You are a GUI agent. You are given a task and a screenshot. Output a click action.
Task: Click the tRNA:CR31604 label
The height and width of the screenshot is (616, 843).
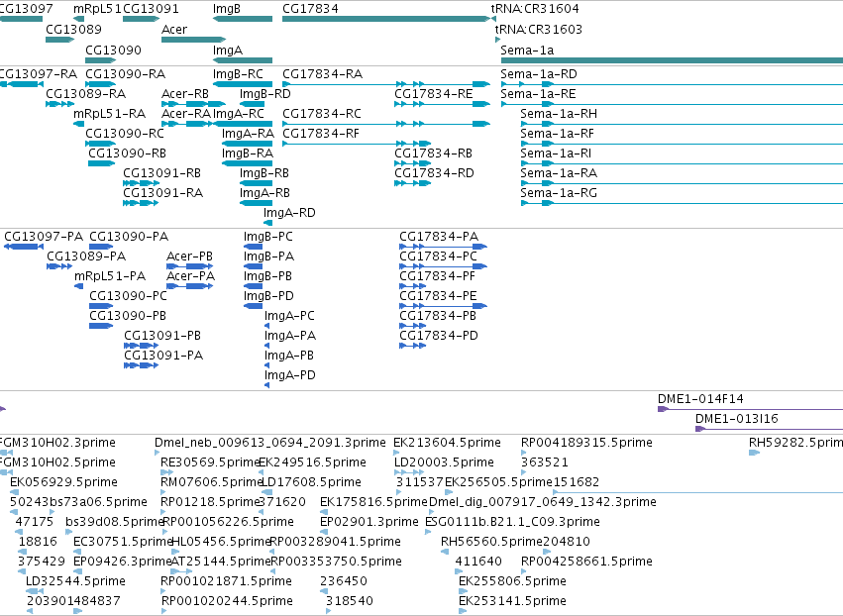click(x=535, y=9)
